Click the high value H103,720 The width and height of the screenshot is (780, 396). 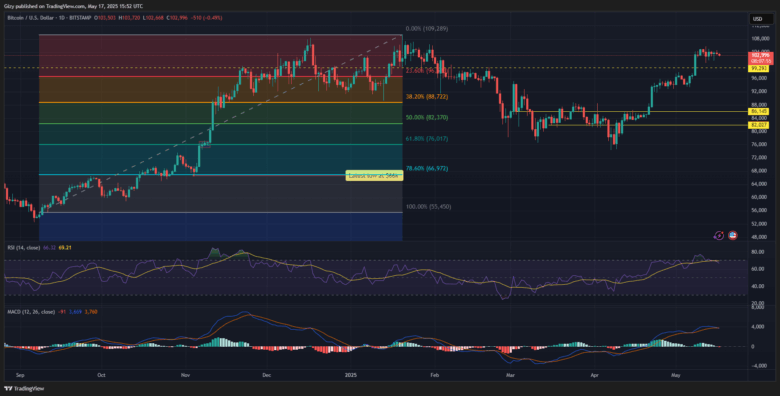(129, 18)
